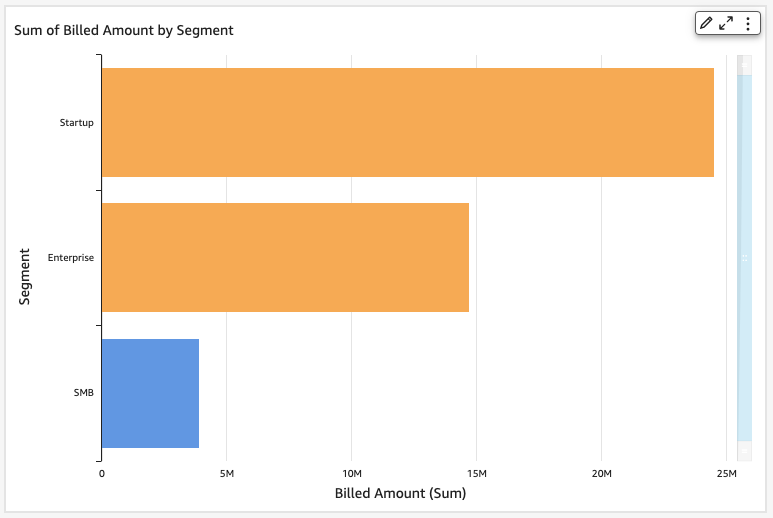The height and width of the screenshot is (518, 773).
Task: Click the blue SMB bar
Action: tap(150, 393)
